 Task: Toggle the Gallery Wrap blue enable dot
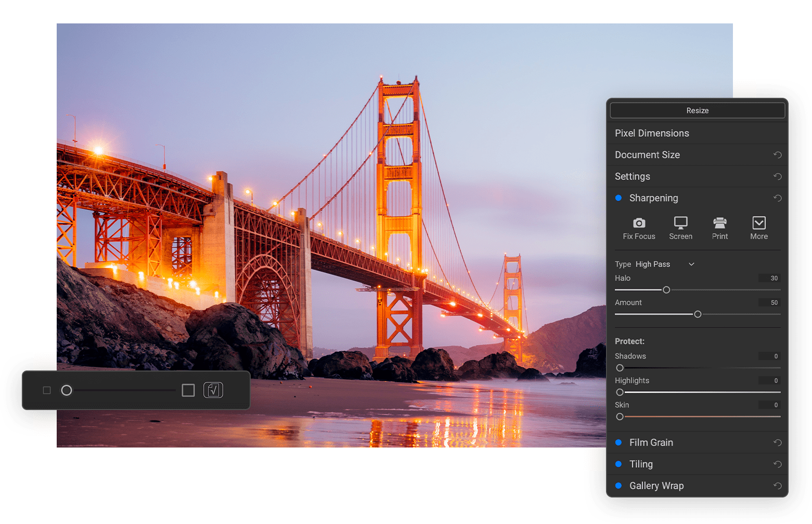pos(618,485)
